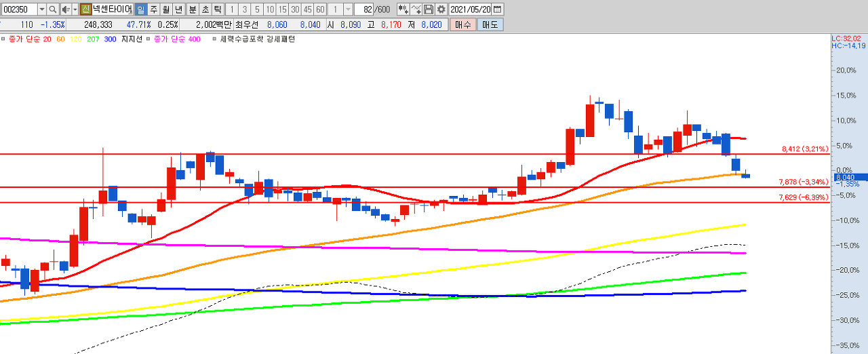Click the stock name 넥센타이어
Viewport: 868px width, 354px height.
pyautogui.click(x=112, y=9)
